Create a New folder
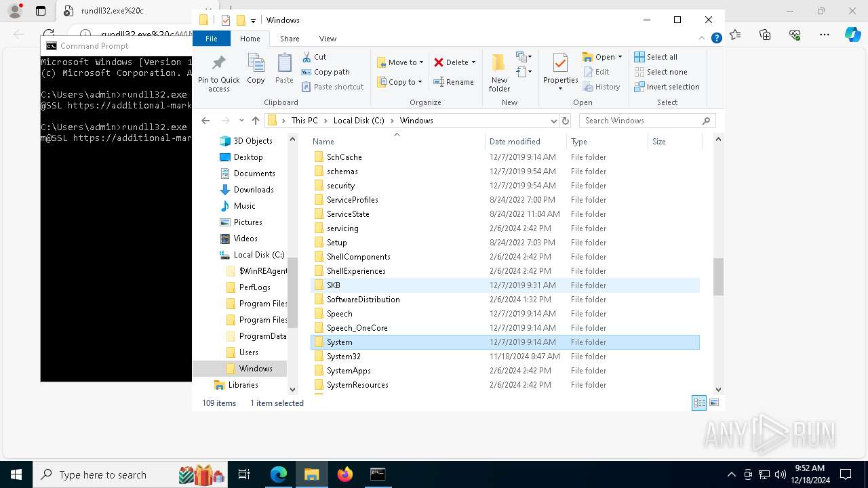This screenshot has height=488, width=868. point(499,73)
